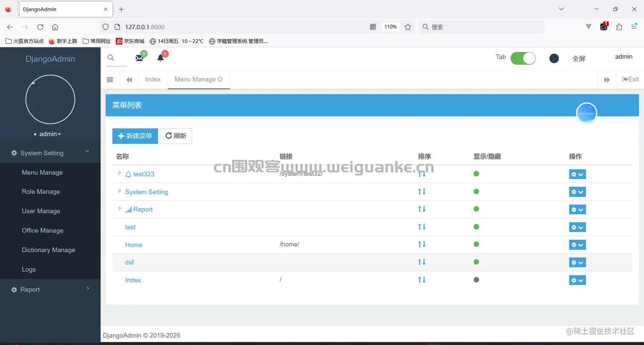Image resolution: width=644 pixels, height=345 pixels.
Task: Open action dropdown for dsf row
Action: 577,262
